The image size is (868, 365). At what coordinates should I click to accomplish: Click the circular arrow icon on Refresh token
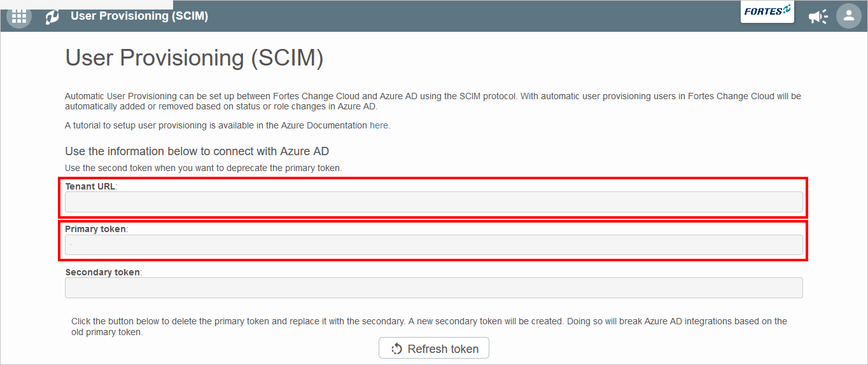(397, 348)
